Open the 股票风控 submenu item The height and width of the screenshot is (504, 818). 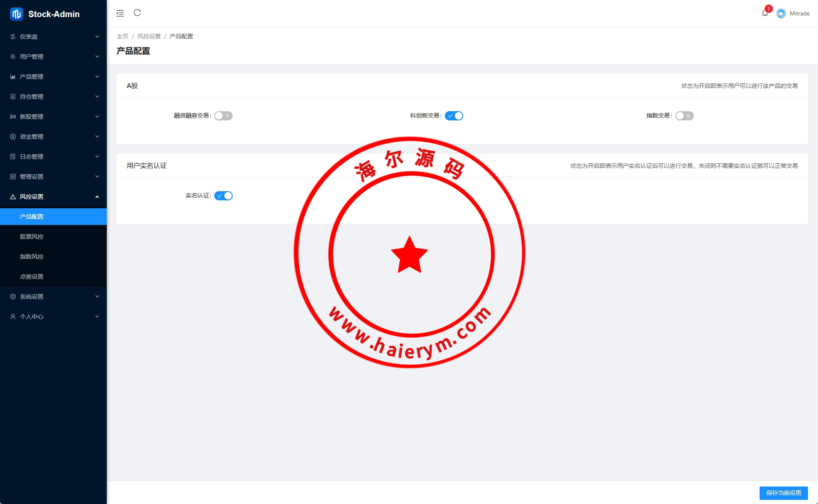[32, 237]
